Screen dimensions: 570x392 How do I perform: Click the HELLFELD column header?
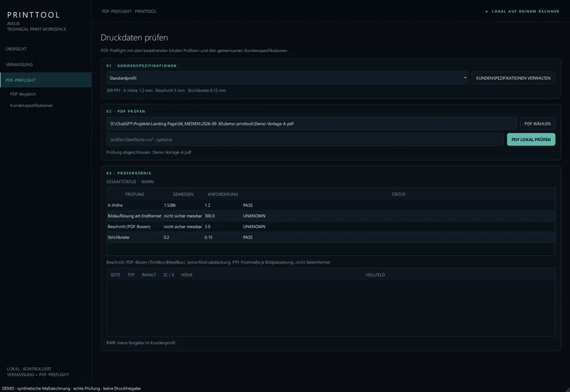pos(375,275)
